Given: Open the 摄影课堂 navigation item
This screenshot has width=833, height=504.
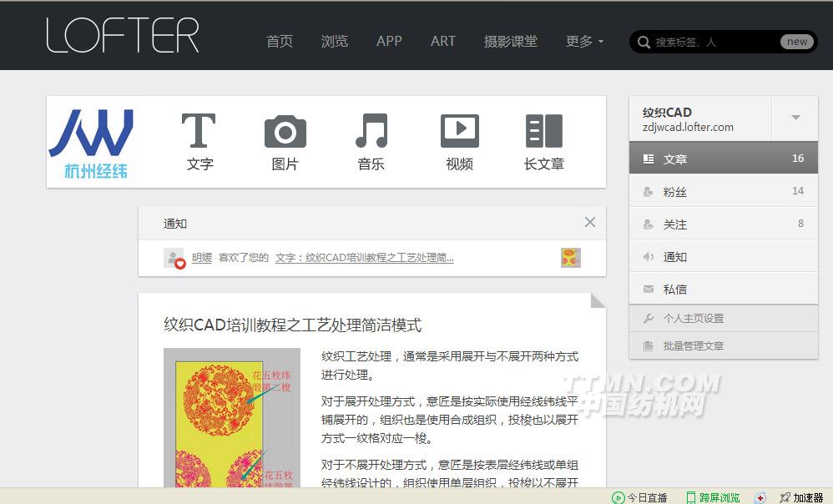Looking at the screenshot, I should 511,41.
